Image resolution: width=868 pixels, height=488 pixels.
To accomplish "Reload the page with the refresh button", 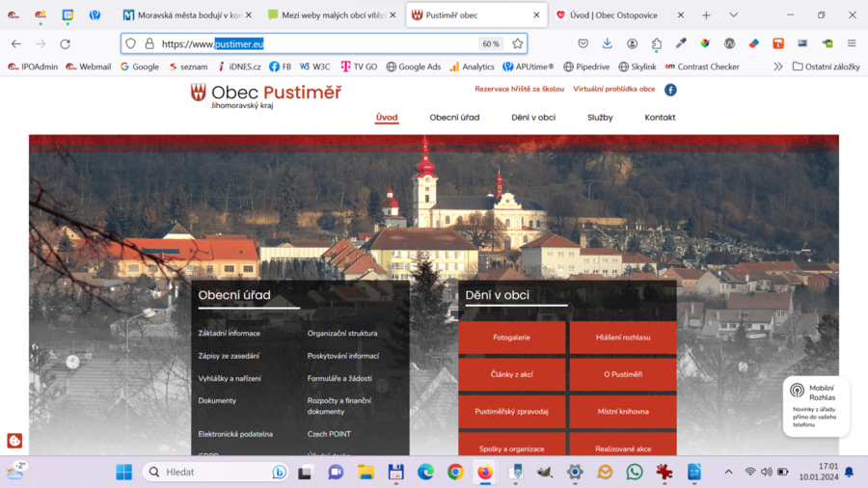I will pyautogui.click(x=65, y=43).
